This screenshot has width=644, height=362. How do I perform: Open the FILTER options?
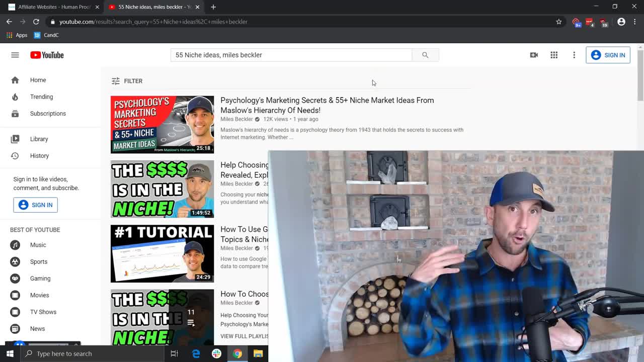[x=127, y=81]
